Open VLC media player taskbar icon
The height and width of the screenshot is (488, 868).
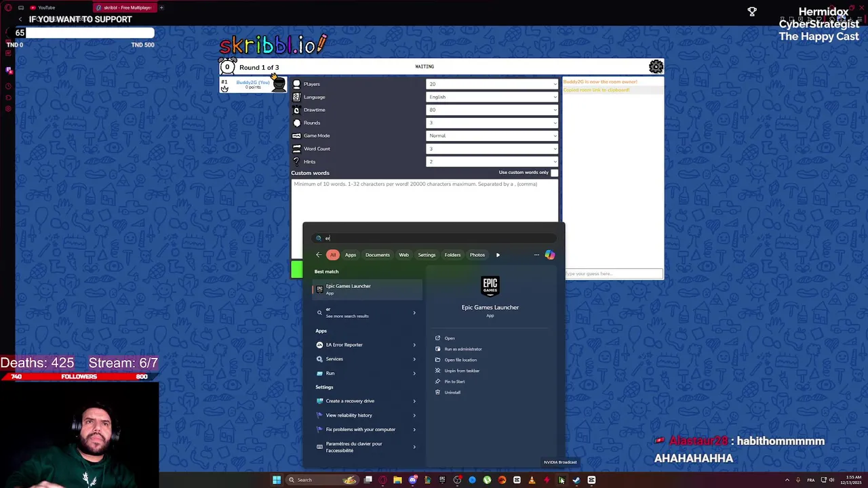coord(532,480)
